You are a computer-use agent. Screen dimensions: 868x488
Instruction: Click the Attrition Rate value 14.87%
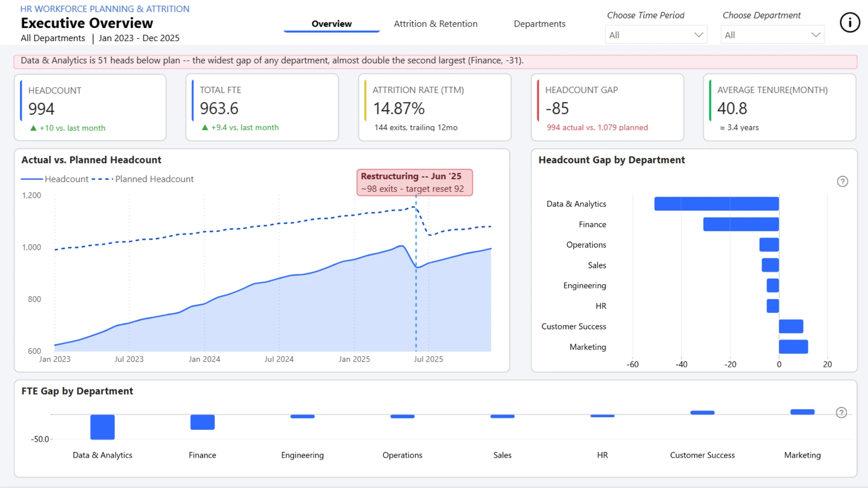(x=399, y=108)
